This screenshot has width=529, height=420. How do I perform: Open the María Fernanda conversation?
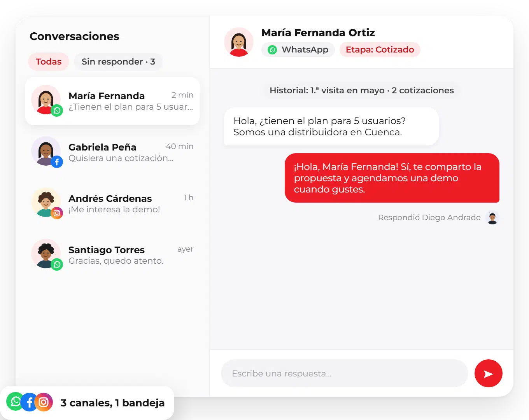click(112, 101)
